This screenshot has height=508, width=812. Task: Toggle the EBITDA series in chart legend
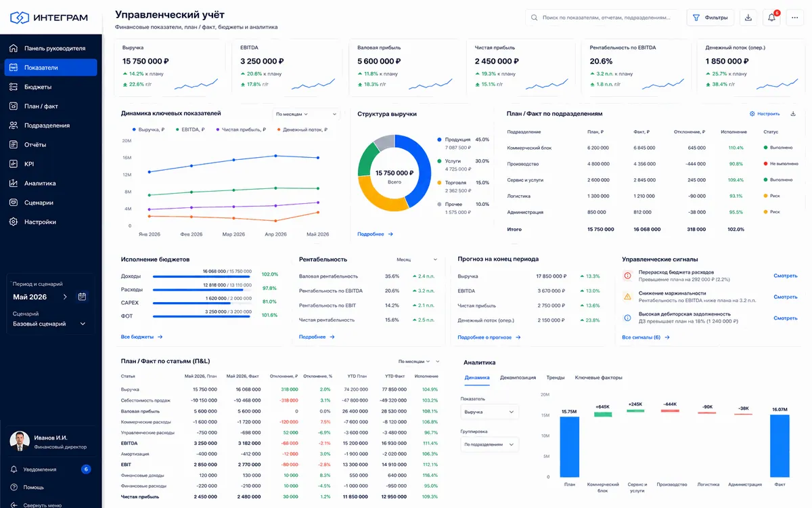click(x=191, y=129)
